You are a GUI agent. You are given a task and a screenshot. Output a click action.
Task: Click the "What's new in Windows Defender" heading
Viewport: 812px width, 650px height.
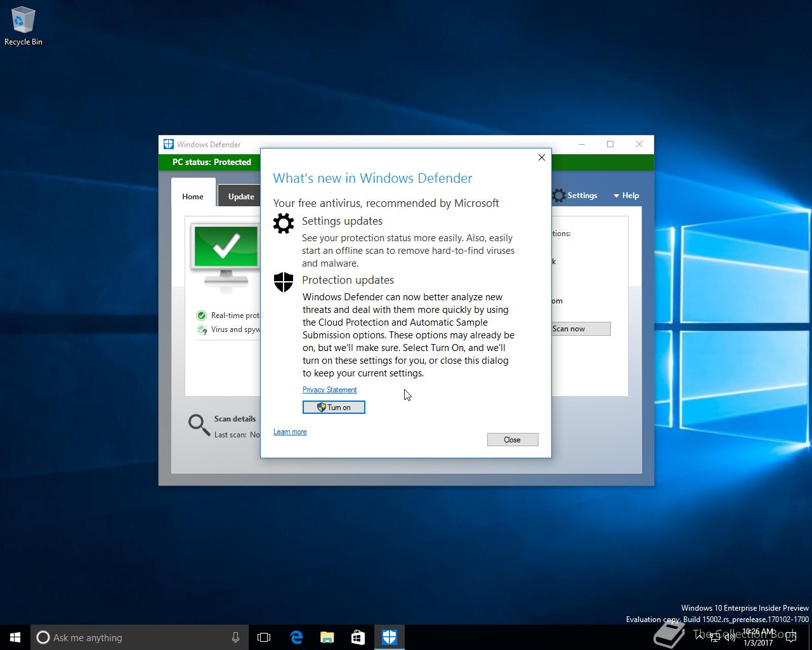click(372, 178)
